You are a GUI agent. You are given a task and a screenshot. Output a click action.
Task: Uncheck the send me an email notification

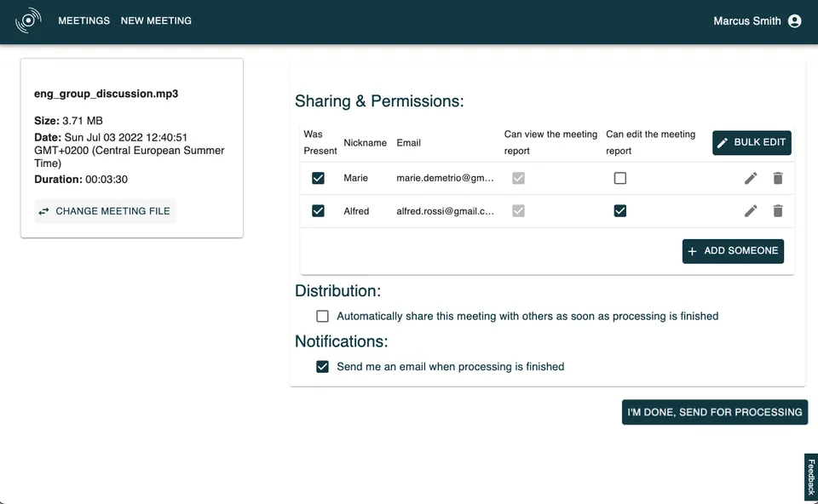(x=322, y=367)
